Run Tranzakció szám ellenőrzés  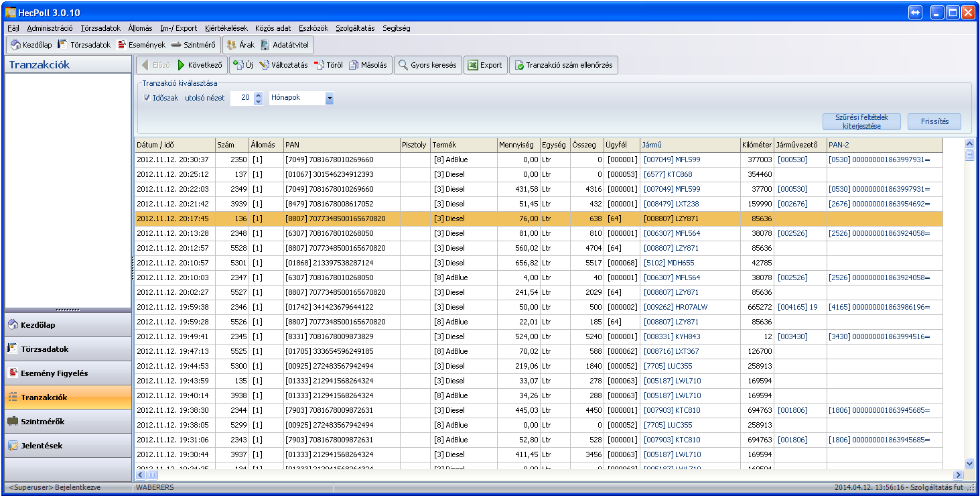tap(563, 65)
